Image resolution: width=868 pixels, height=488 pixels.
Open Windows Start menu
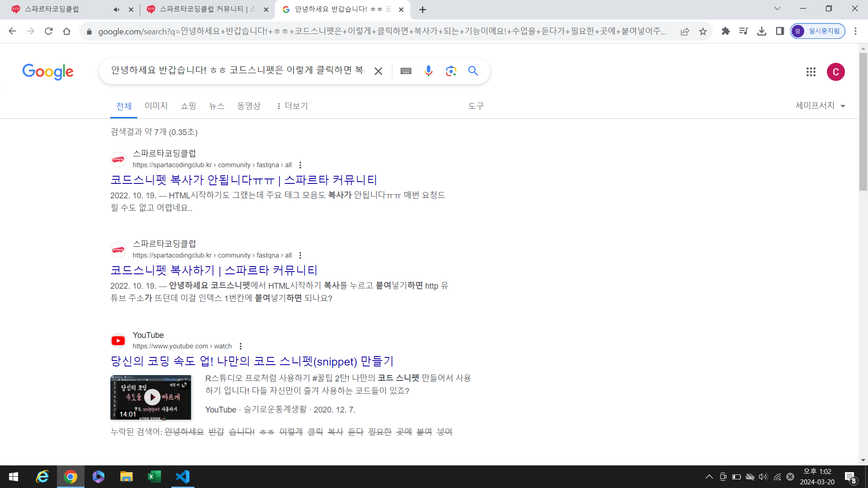14,477
